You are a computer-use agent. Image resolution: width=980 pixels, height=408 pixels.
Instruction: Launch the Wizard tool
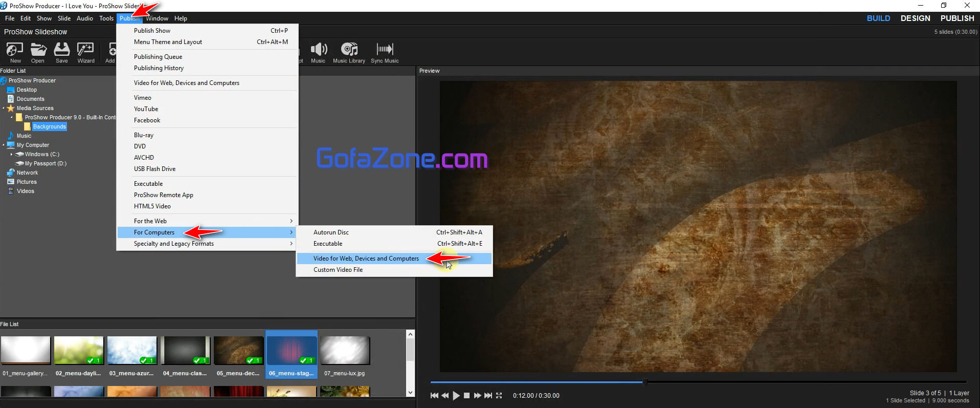[x=85, y=52]
